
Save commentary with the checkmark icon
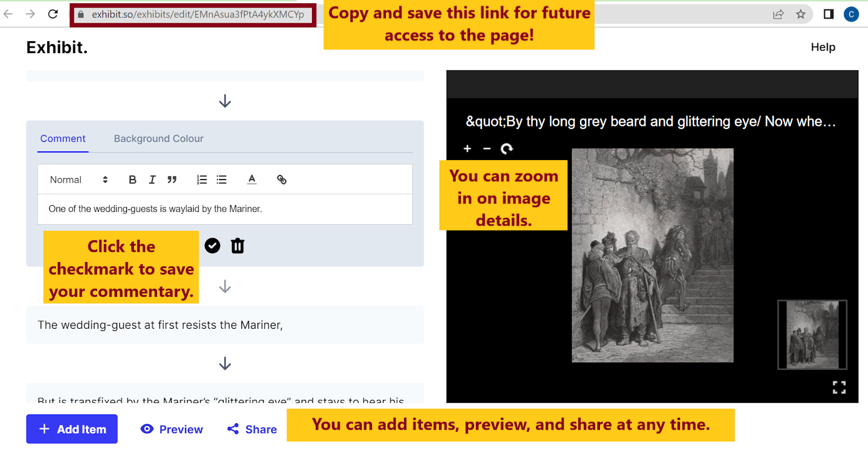(213, 246)
